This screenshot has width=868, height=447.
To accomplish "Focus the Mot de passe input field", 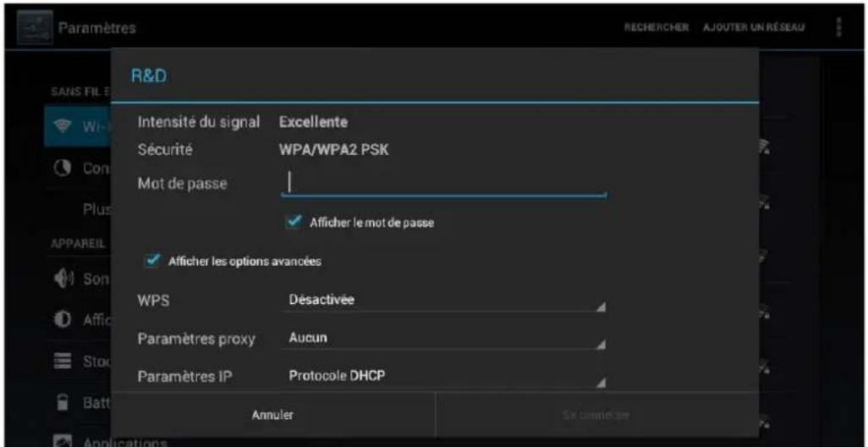I will [443, 184].
